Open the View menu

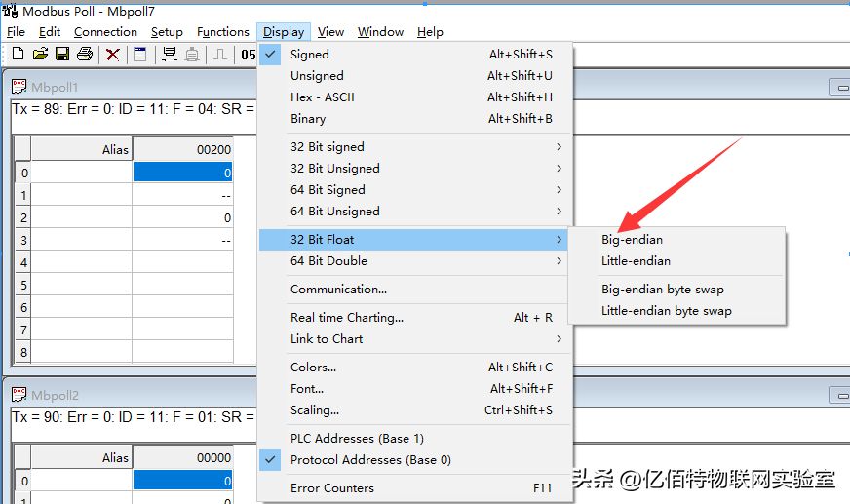coord(330,32)
